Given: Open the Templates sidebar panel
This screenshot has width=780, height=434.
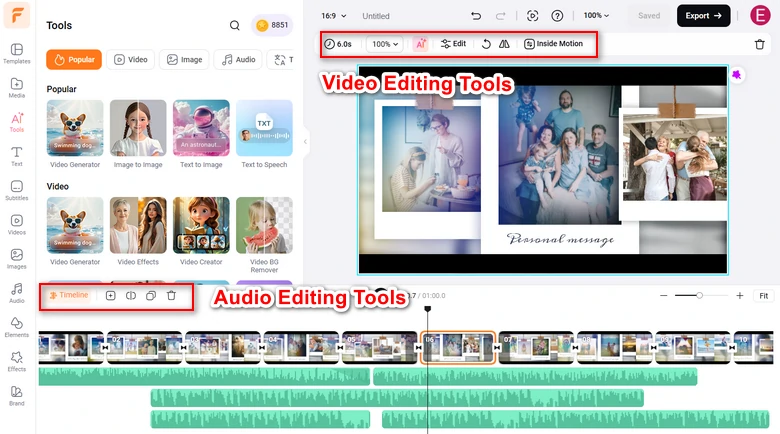Looking at the screenshot, I should (x=17, y=54).
